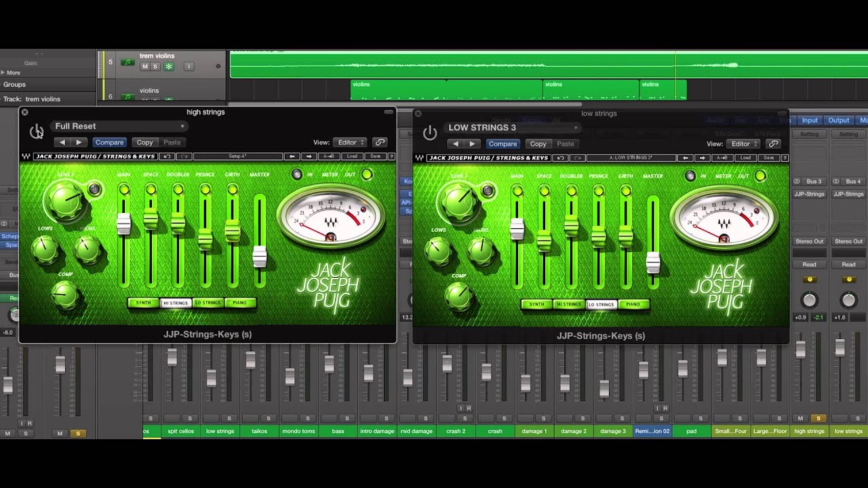The height and width of the screenshot is (488, 868).
Task: Open Setup A preset field in high strings
Action: tap(237, 157)
